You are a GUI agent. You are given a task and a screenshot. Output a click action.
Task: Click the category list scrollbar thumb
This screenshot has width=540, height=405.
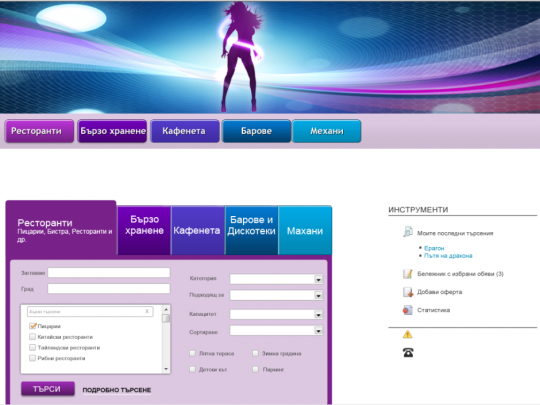[166, 318]
